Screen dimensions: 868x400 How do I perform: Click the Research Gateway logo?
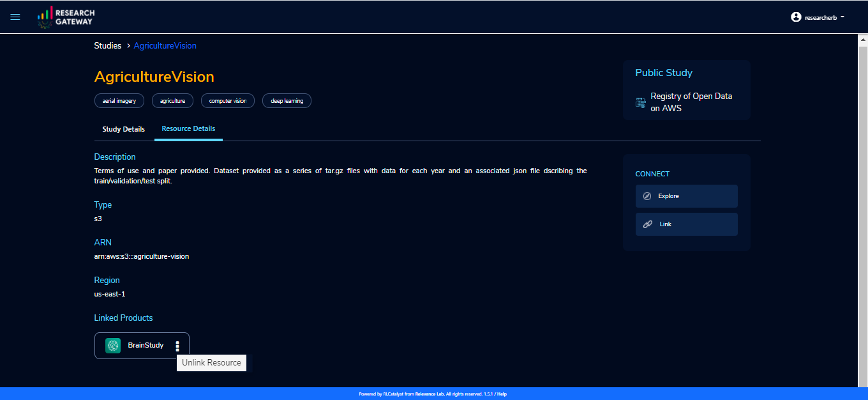[x=66, y=17]
